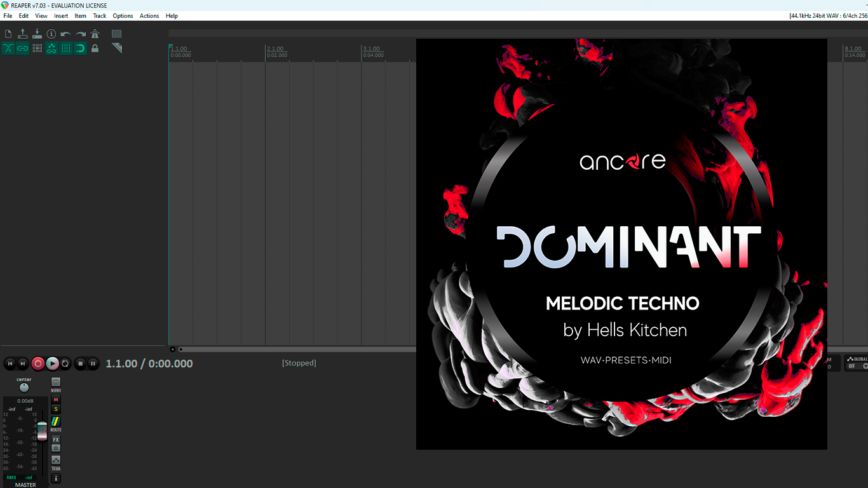Click the triangular ruler icon in toolbar
The width and height of the screenshot is (868, 488).
click(x=117, y=48)
